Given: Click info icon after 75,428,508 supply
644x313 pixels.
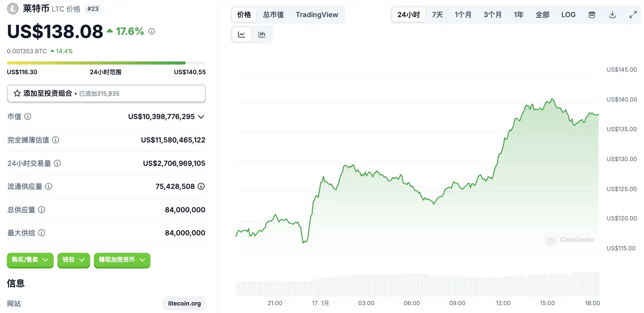Looking at the screenshot, I should click(x=201, y=186).
